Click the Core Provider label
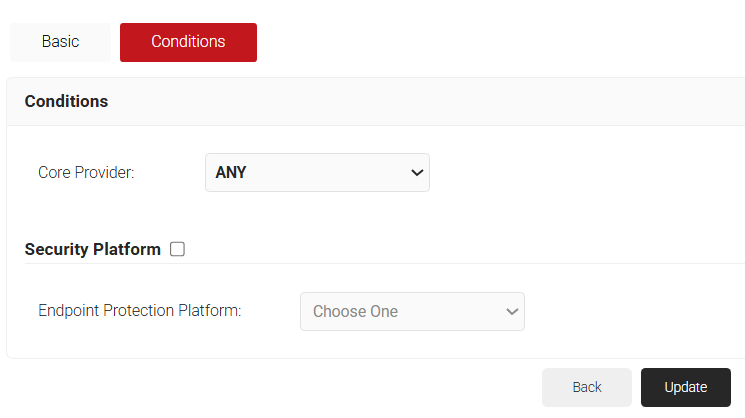The image size is (745, 418). (x=86, y=172)
